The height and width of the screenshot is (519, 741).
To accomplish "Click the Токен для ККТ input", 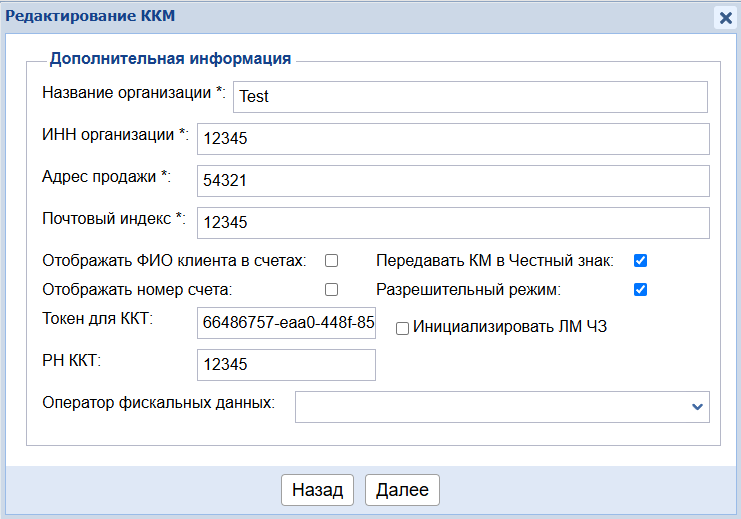I will click(x=286, y=323).
